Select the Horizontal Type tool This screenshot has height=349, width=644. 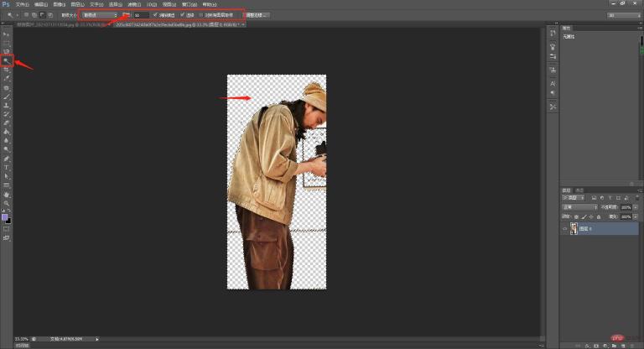click(x=6, y=167)
